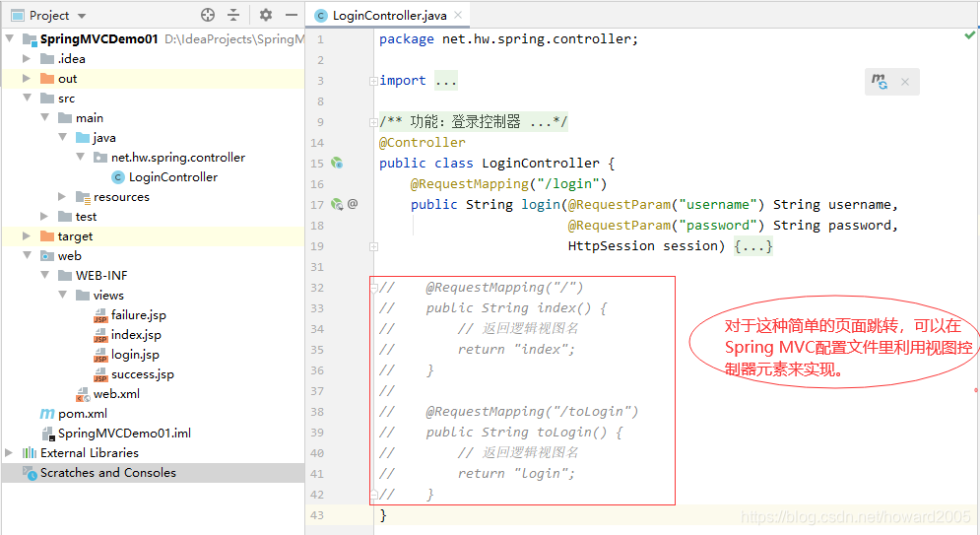Expand External Libraries node
The height and width of the screenshot is (535, 980).
[x=9, y=452]
